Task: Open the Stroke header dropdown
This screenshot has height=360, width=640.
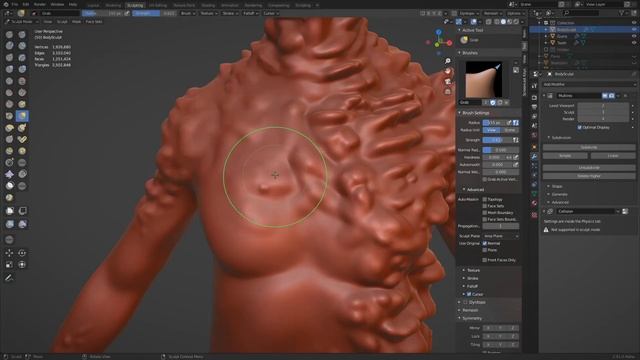Action: click(229, 13)
